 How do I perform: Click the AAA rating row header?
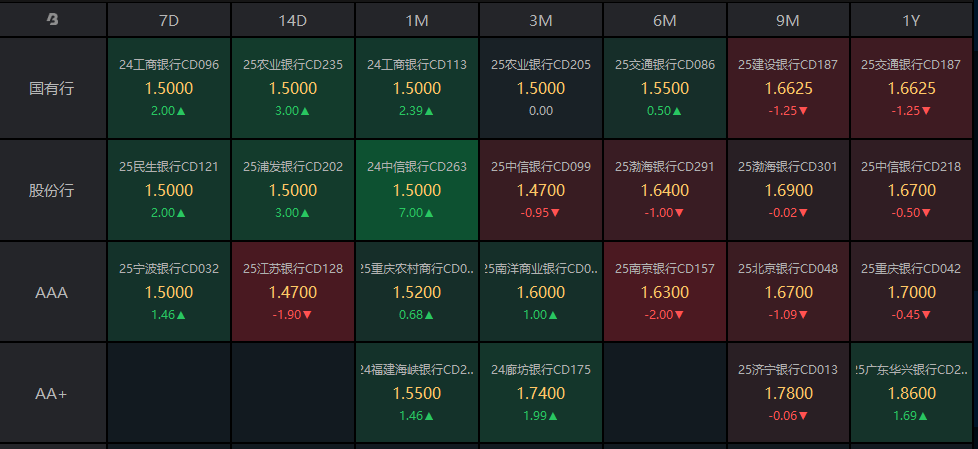point(53,292)
